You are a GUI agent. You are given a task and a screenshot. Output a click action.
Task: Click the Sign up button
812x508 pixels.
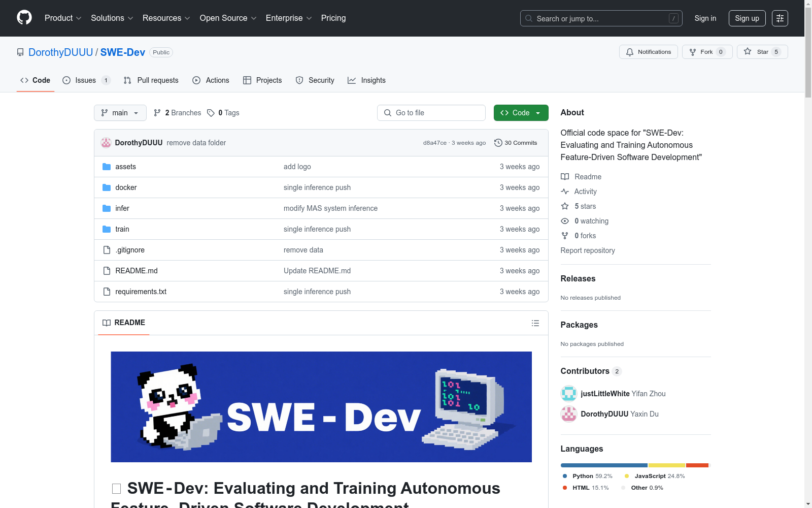pos(747,18)
